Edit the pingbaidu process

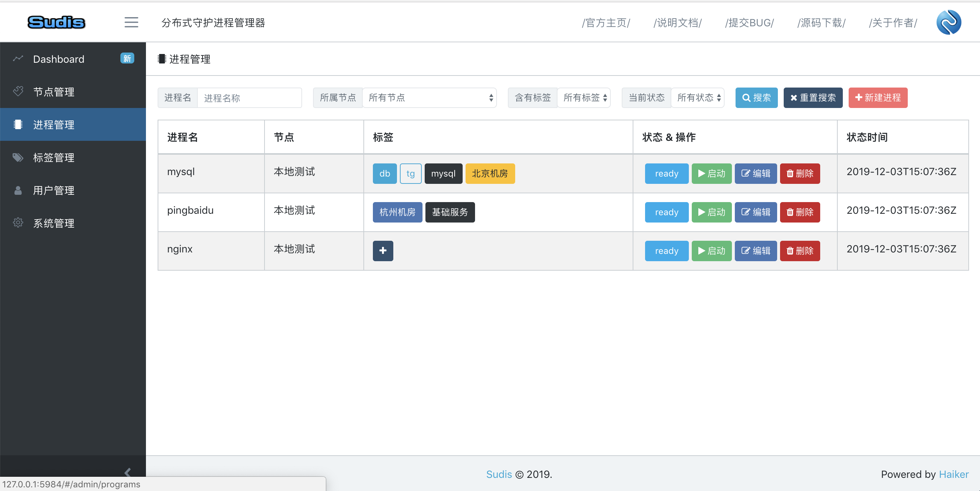click(755, 212)
